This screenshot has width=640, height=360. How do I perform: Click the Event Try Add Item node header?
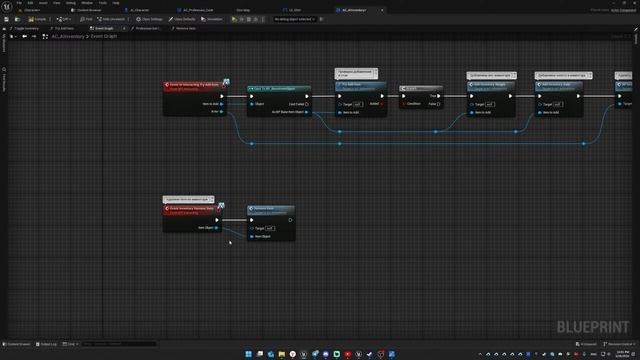tap(194, 86)
